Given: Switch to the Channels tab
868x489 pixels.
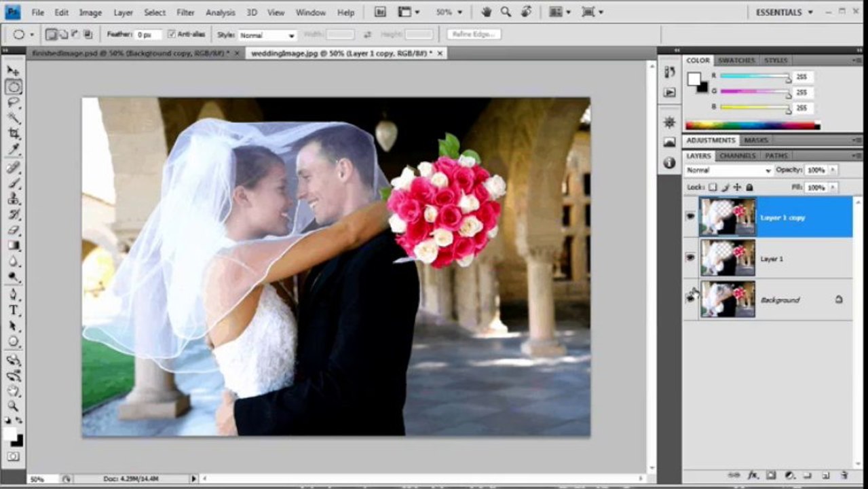Looking at the screenshot, I should [737, 156].
